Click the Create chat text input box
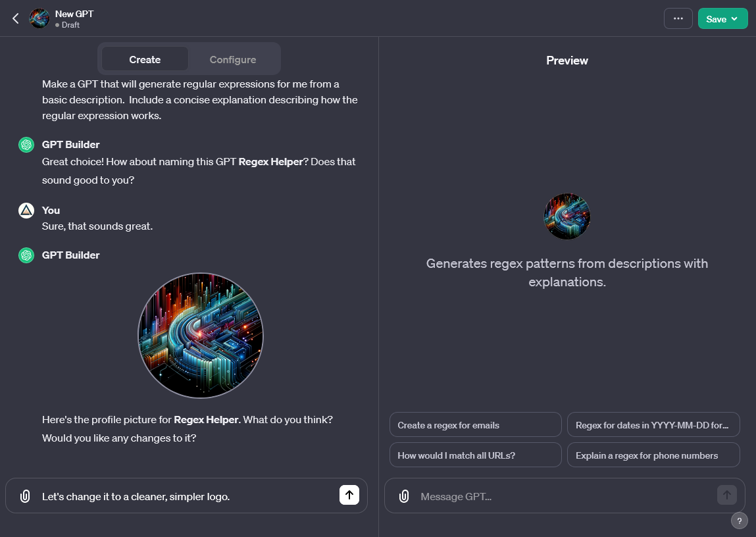This screenshot has width=756, height=537. pyautogui.click(x=186, y=496)
